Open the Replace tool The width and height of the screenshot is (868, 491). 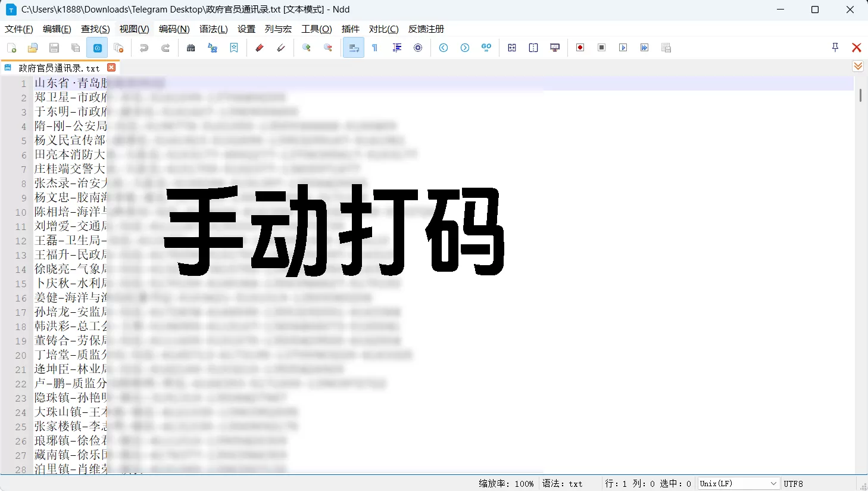pos(213,48)
